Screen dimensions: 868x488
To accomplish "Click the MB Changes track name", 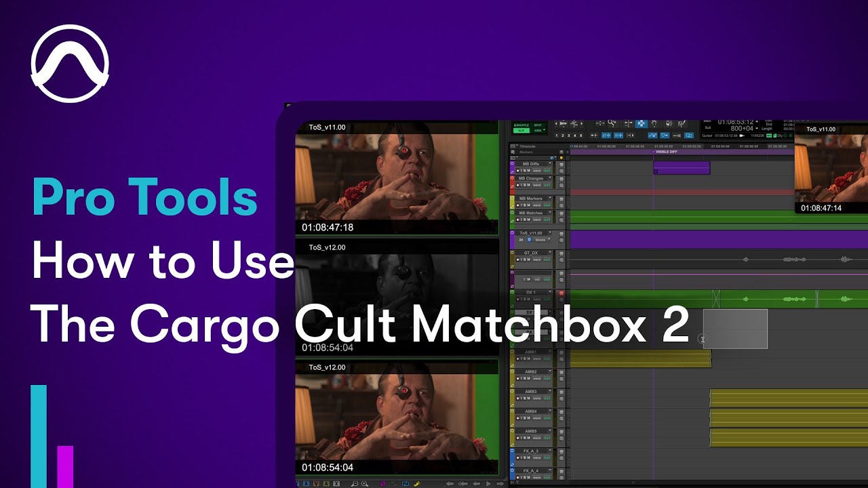I will click(x=531, y=178).
